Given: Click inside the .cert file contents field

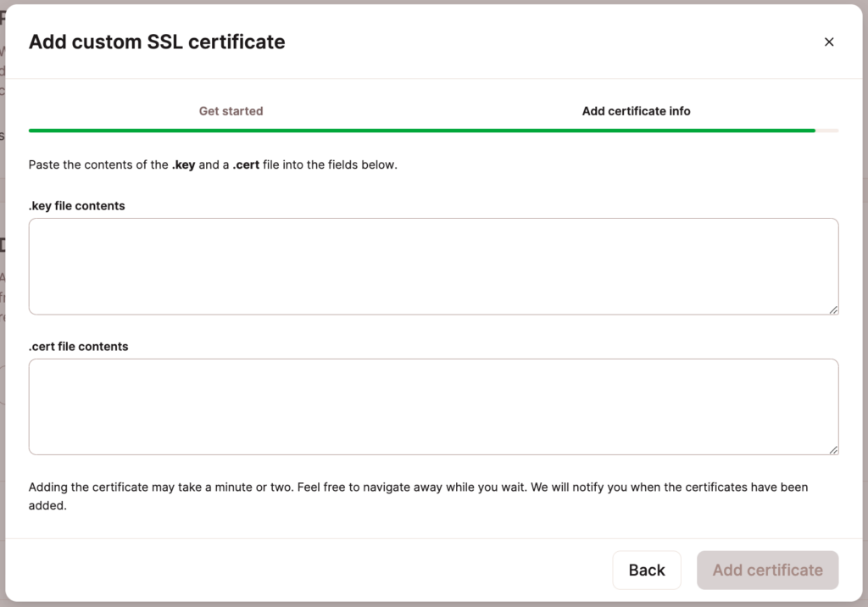Looking at the screenshot, I should click(x=432, y=405).
